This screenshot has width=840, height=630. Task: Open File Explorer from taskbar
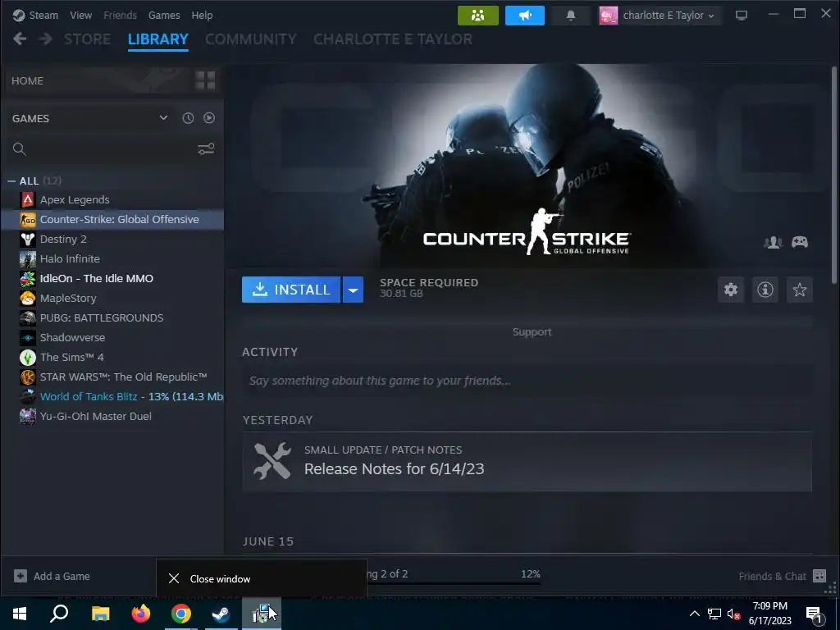click(100, 614)
